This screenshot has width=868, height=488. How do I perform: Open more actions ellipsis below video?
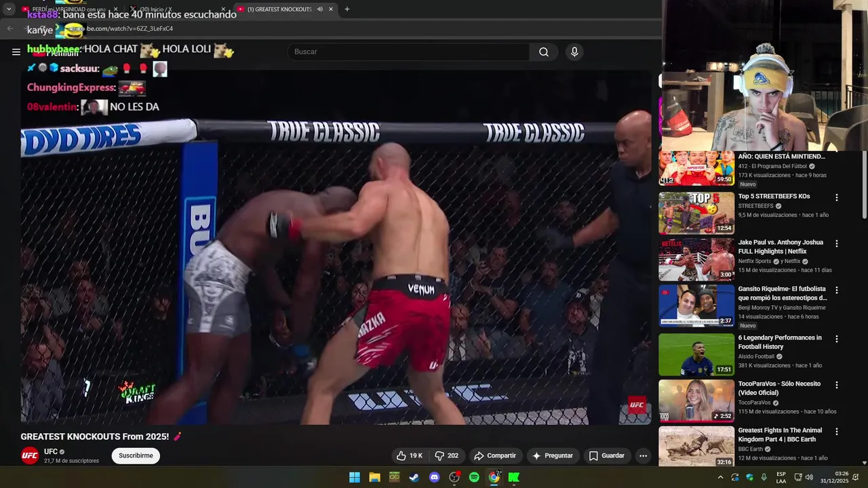643,455
